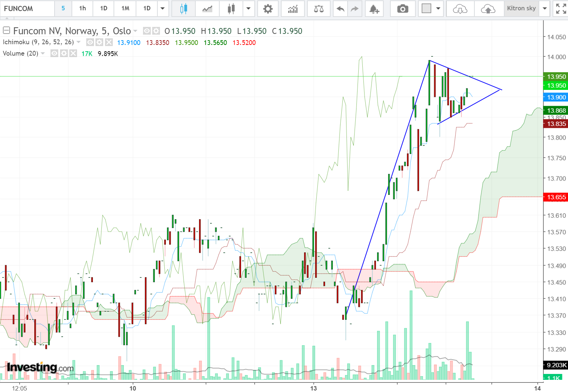Remove the Volume indicator
The image size is (568, 392).
(73, 53)
